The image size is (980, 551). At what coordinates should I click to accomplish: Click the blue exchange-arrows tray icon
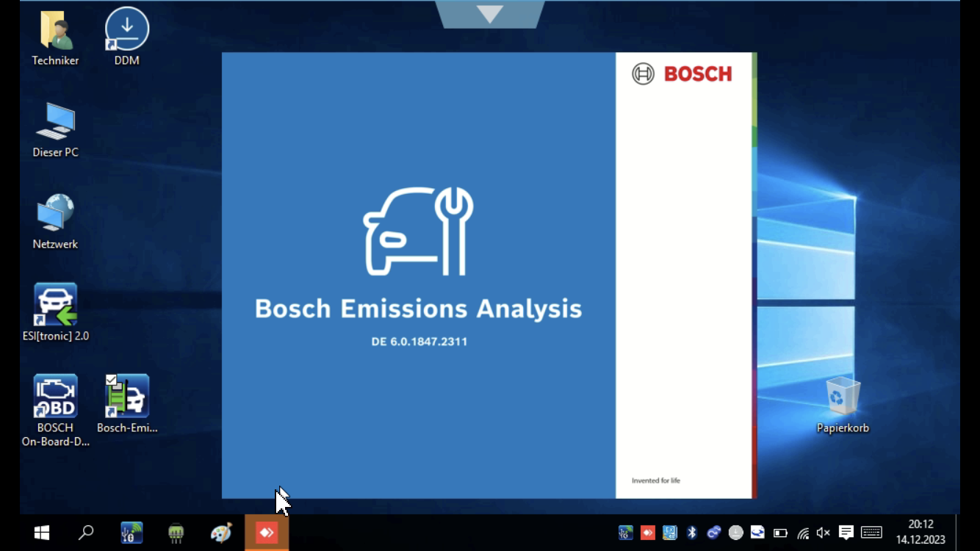[x=670, y=533]
